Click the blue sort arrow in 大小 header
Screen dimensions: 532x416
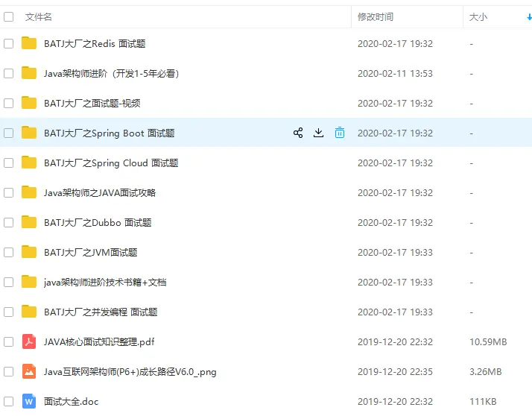point(528,16)
